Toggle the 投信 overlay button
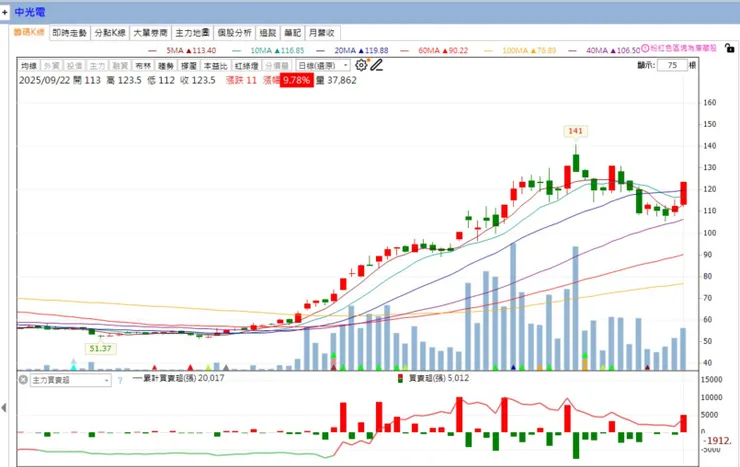Image resolution: width=740 pixels, height=467 pixels. coord(75,66)
